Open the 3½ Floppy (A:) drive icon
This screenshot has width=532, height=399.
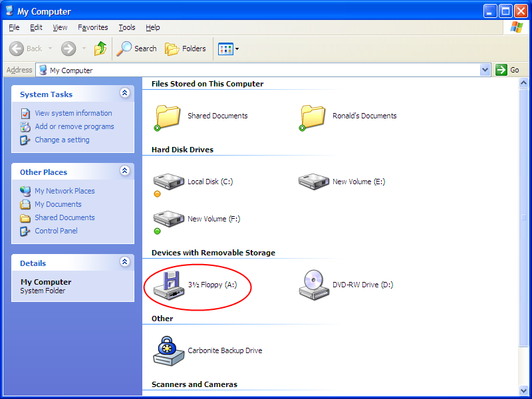(169, 285)
